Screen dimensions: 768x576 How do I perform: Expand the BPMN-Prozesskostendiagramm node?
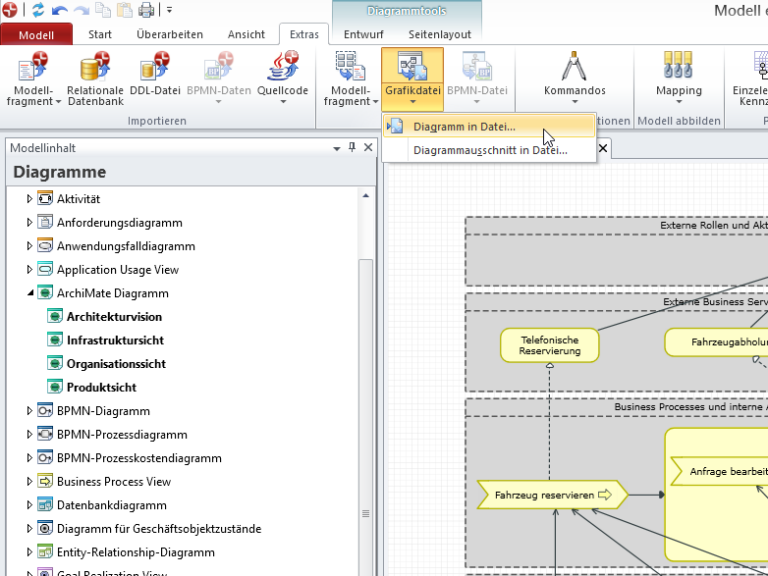point(29,457)
